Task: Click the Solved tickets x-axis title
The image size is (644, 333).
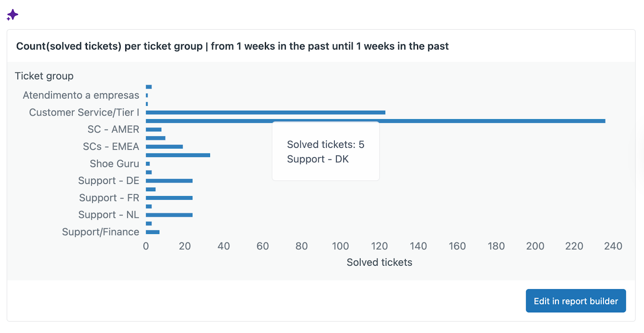Action: click(x=379, y=263)
